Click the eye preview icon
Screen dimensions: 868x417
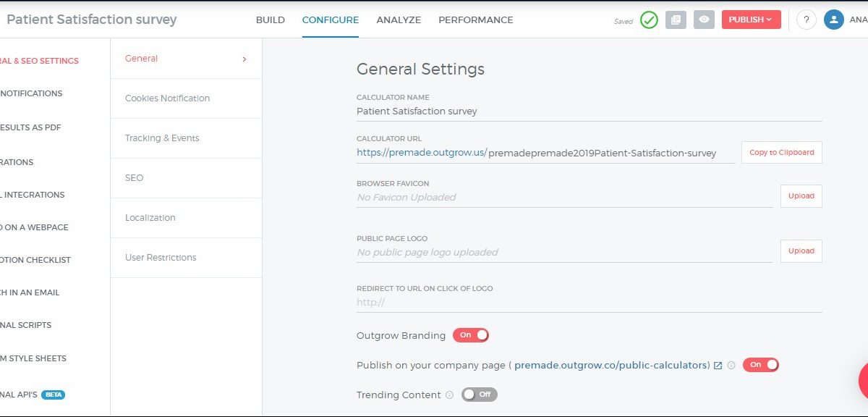tap(704, 20)
